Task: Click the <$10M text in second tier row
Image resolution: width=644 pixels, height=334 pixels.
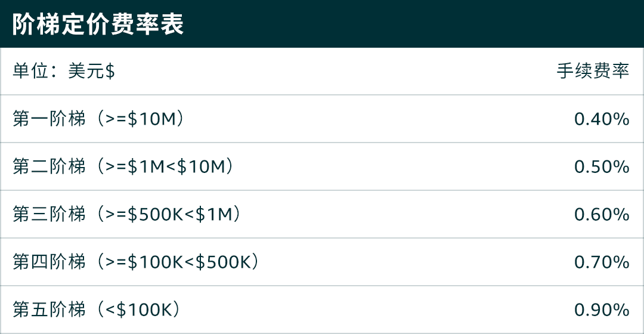Action: [196, 166]
